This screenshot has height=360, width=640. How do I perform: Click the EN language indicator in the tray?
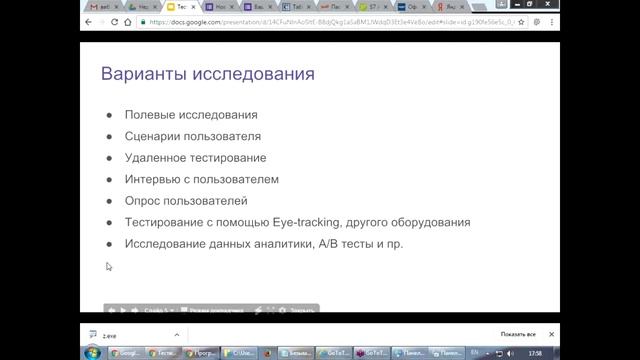(x=475, y=353)
